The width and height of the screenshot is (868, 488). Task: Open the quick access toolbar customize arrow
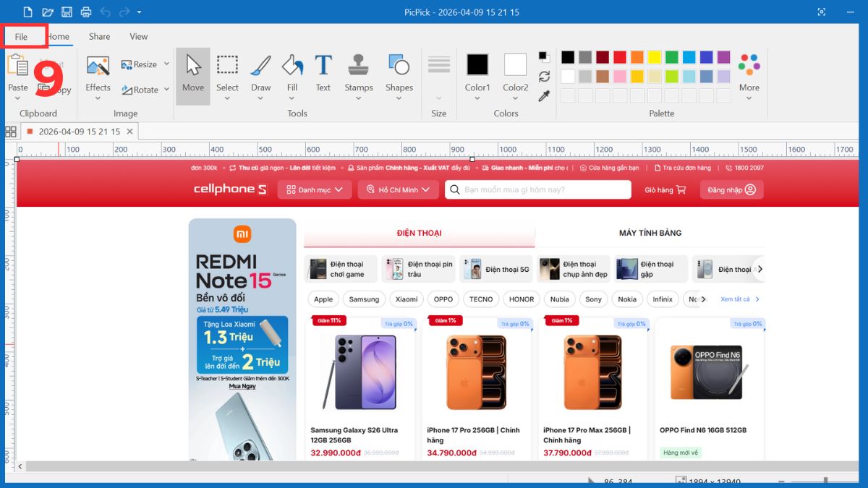[x=139, y=12]
